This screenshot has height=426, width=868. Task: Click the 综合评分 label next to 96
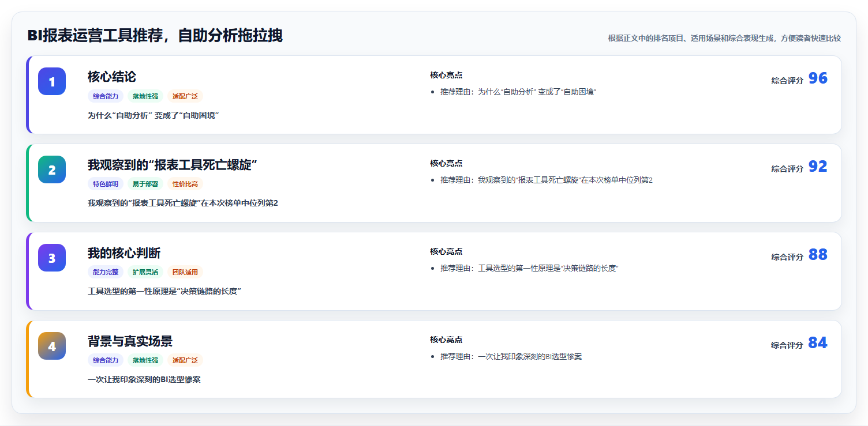click(x=787, y=81)
